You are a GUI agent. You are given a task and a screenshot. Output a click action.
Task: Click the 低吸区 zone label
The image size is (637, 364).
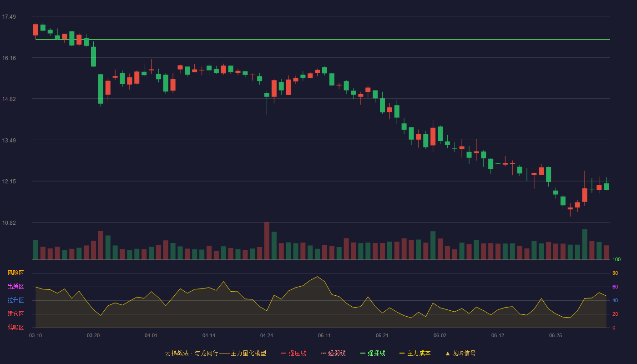[x=15, y=327]
